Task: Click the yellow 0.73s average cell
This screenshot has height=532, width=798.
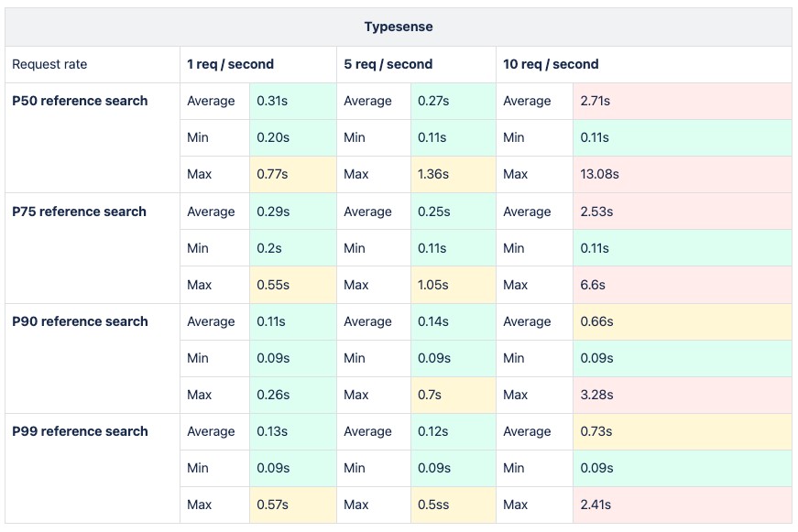Action: [x=682, y=431]
